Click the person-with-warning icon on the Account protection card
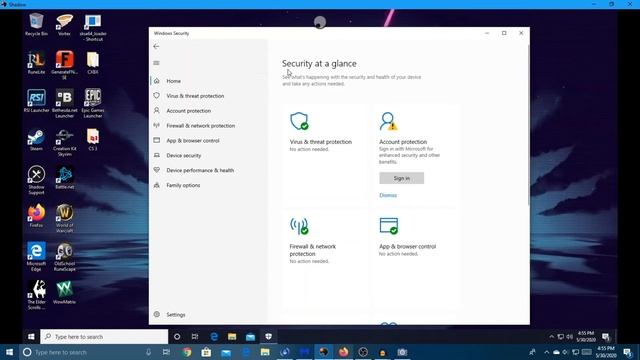This screenshot has width=640, height=360. point(388,121)
